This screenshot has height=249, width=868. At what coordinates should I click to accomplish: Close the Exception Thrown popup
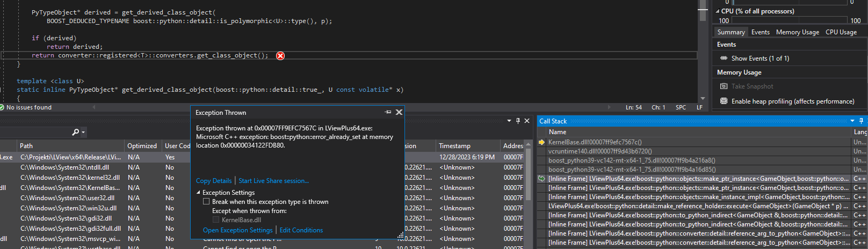point(399,112)
